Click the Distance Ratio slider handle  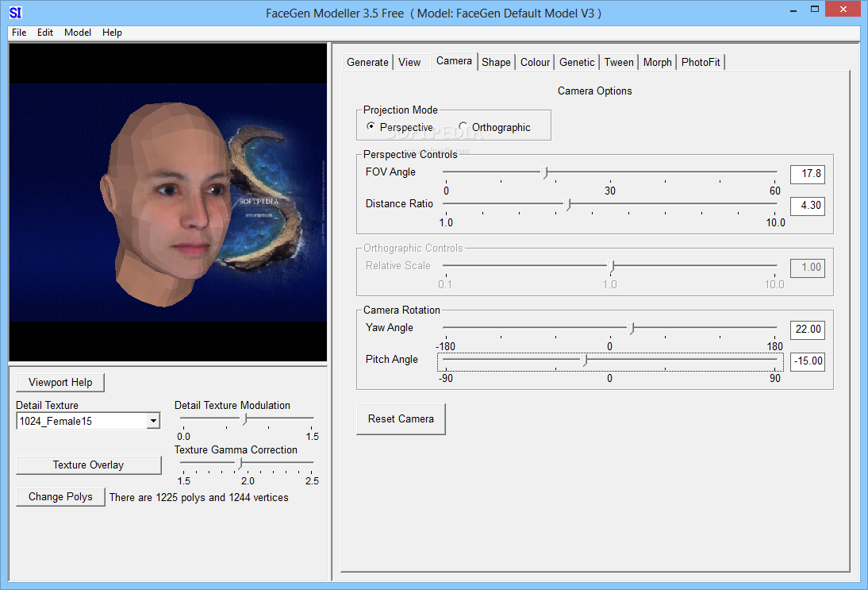567,204
